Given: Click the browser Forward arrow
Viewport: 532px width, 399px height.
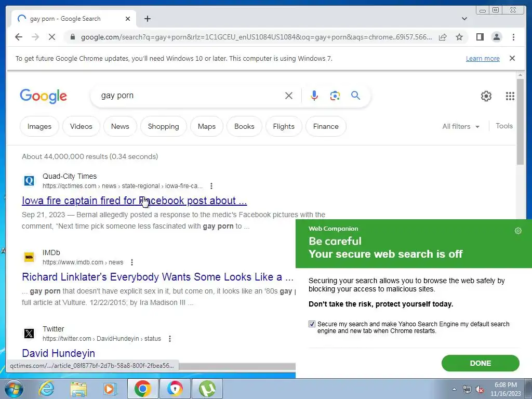Looking at the screenshot, I should click(x=35, y=37).
